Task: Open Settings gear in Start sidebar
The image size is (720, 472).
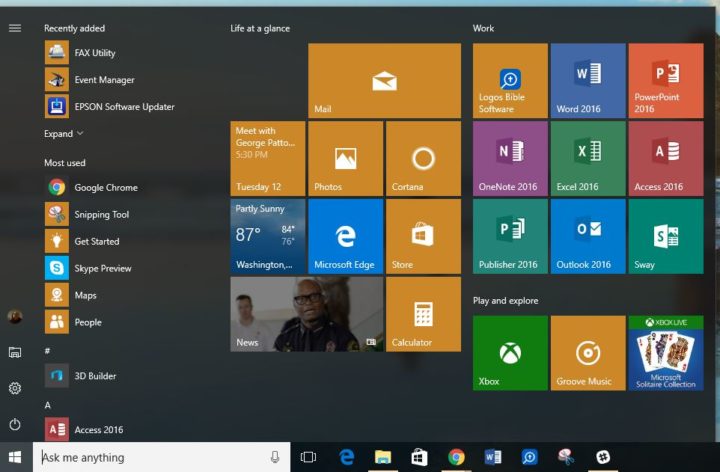Action: (15, 388)
